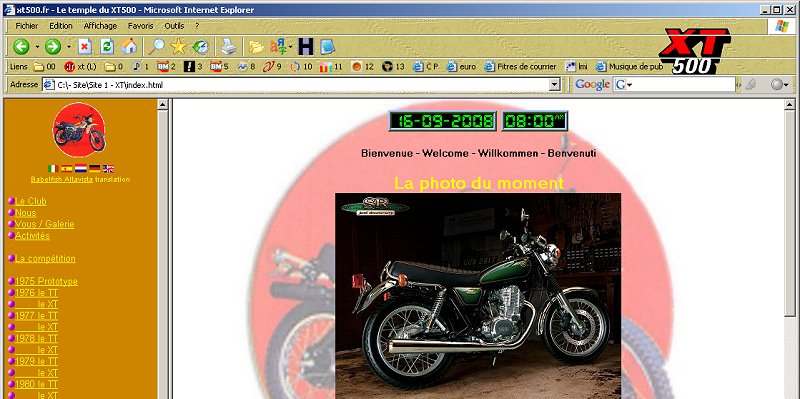Image resolution: width=800 pixels, height=399 pixels.
Task: Refresh the page using the Refresh icon
Action: (x=107, y=47)
